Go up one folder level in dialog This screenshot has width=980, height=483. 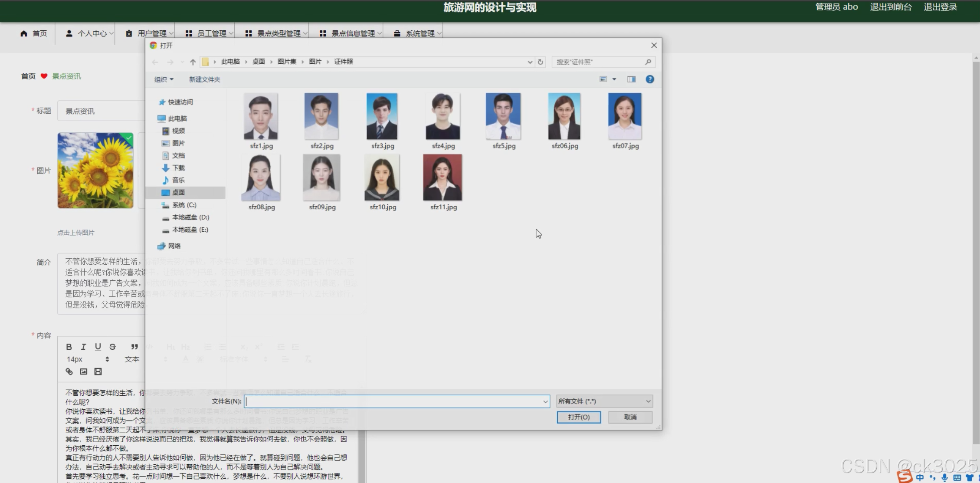193,62
